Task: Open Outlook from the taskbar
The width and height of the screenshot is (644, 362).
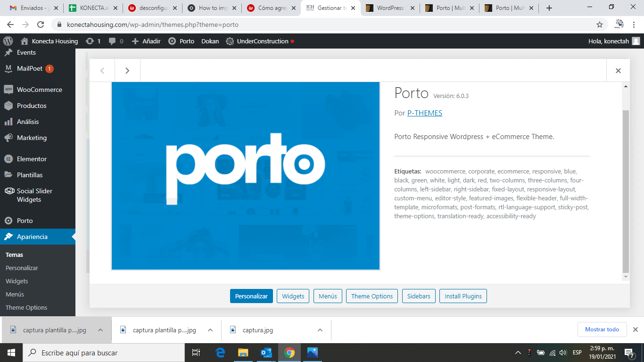Action: [x=266, y=353]
